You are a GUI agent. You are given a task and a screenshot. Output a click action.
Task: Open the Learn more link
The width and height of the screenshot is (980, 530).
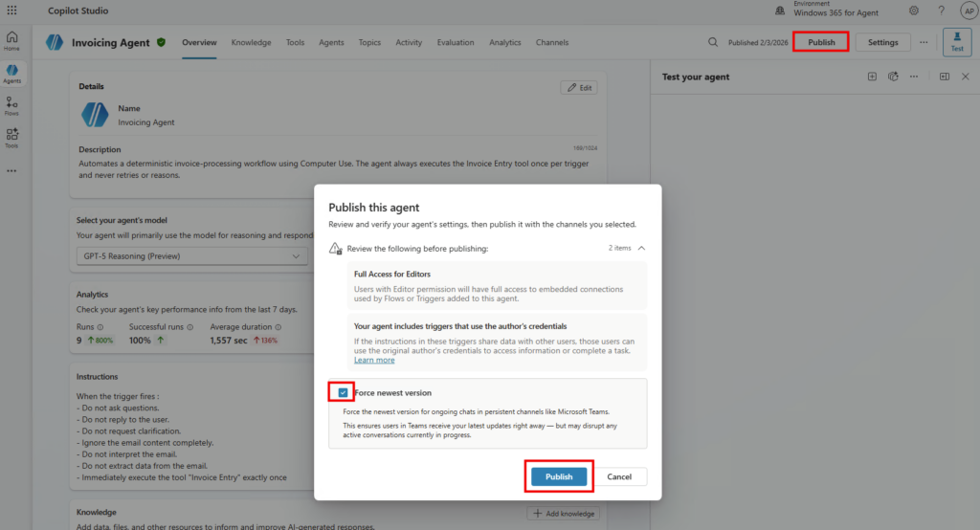pyautogui.click(x=374, y=360)
